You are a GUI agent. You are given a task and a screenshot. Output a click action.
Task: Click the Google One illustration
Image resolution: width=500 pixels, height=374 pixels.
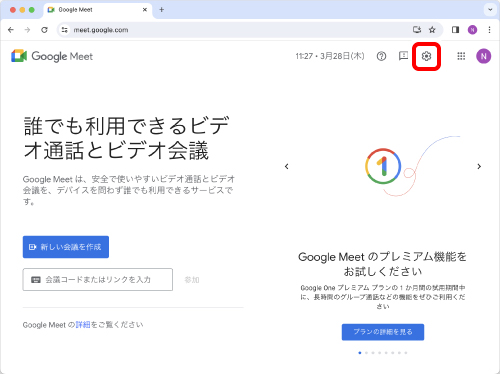pyautogui.click(x=412, y=166)
